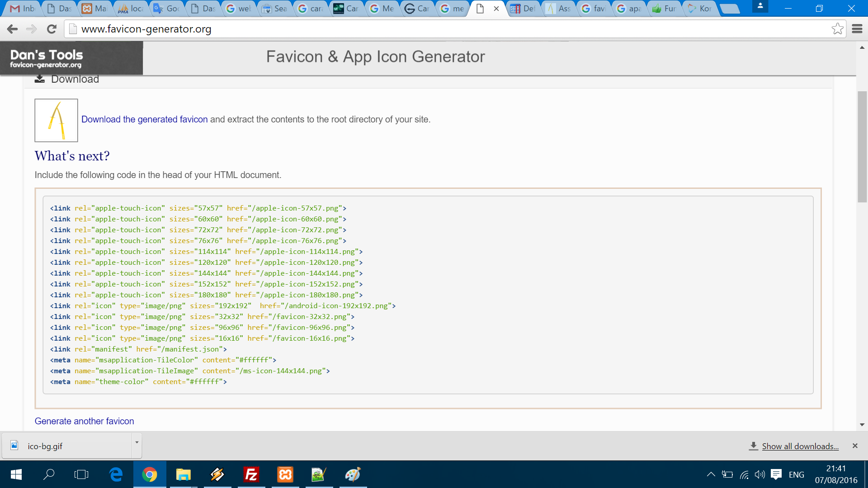Open 'Generate another favicon'
Viewport: 868px width, 488px height.
[84, 421]
